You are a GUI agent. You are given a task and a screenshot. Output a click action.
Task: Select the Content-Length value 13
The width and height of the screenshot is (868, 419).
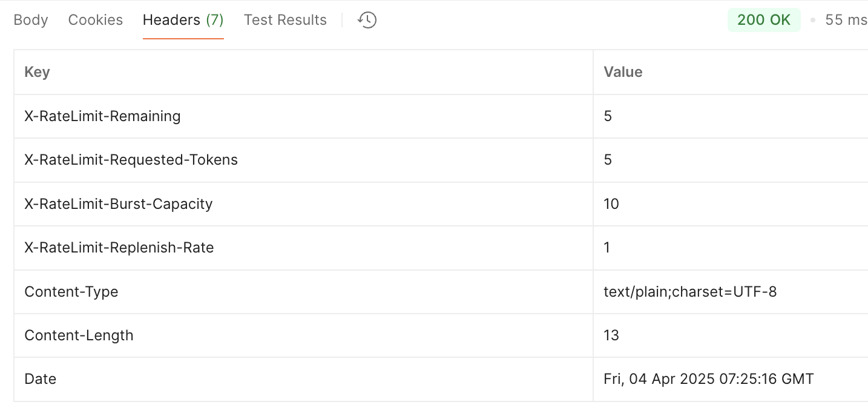[x=611, y=335]
